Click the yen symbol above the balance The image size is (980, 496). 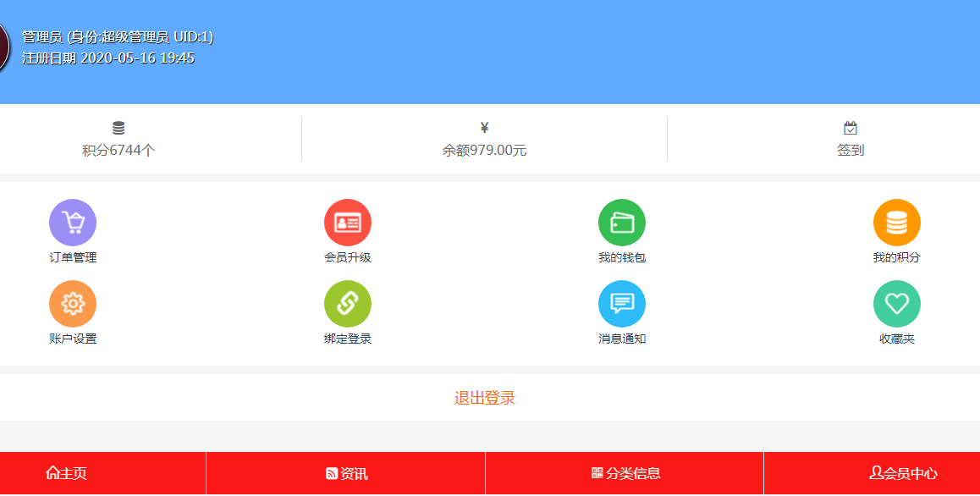click(484, 128)
